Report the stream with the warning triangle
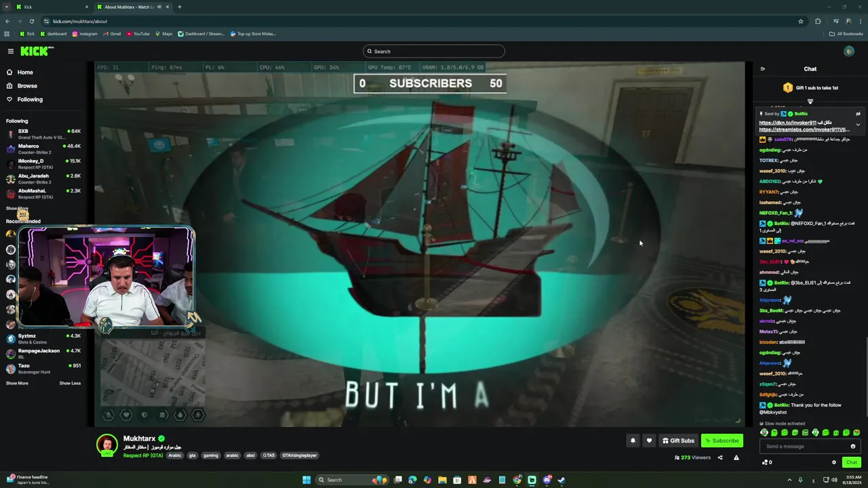This screenshot has height=488, width=868. click(736, 457)
